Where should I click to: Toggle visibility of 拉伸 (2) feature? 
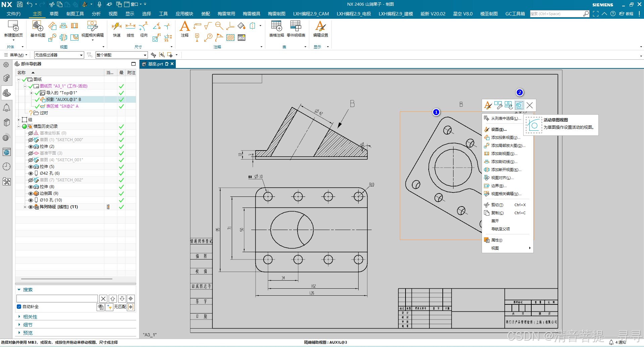click(x=31, y=147)
